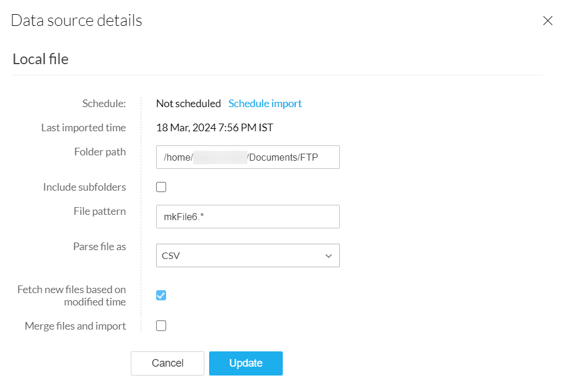The width and height of the screenshot is (572, 392).
Task: Click the Parse file as label
Action: [100, 247]
